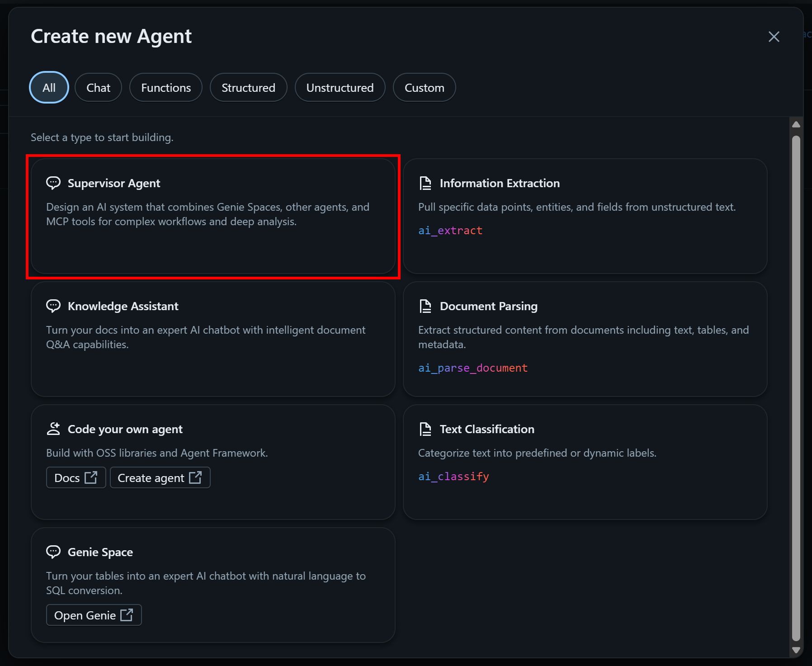Show Structured agent types
Screen dimensions: 812x666
(248, 88)
